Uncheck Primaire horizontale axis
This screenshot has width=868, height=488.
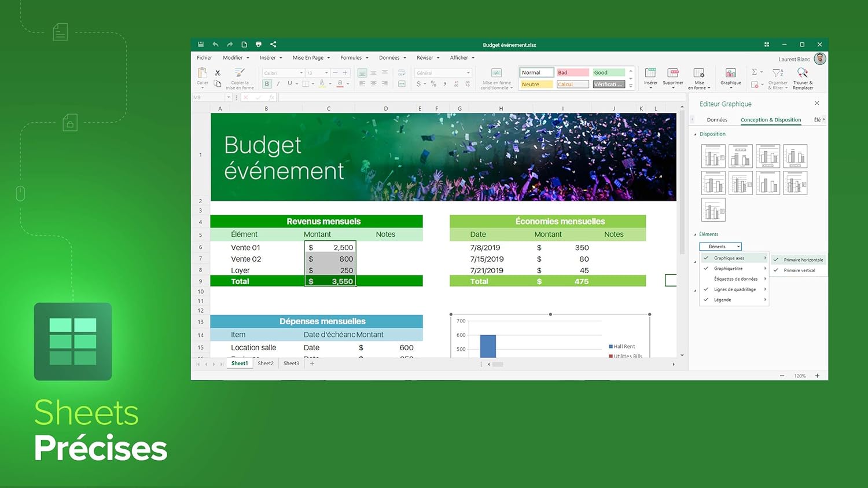click(x=798, y=260)
